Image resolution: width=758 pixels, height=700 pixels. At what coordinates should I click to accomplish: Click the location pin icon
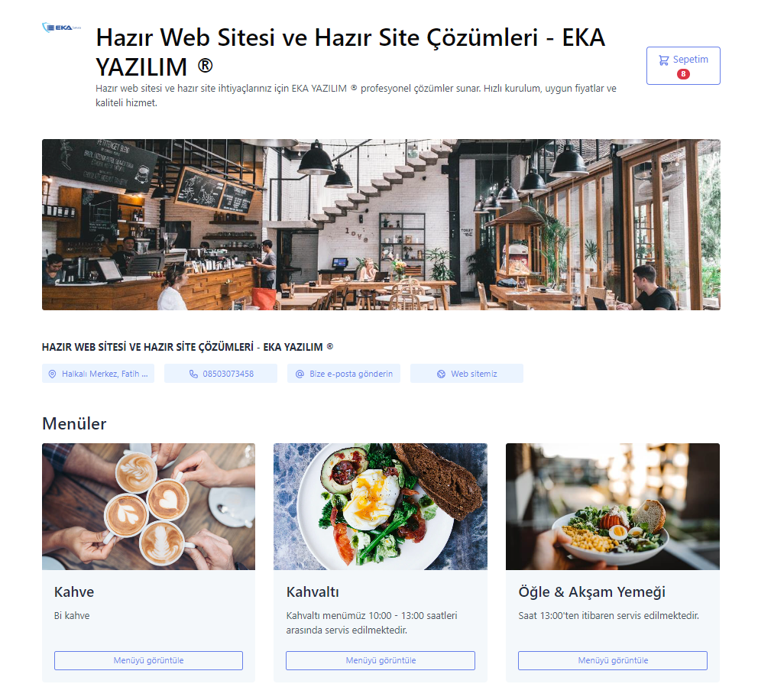pos(52,374)
